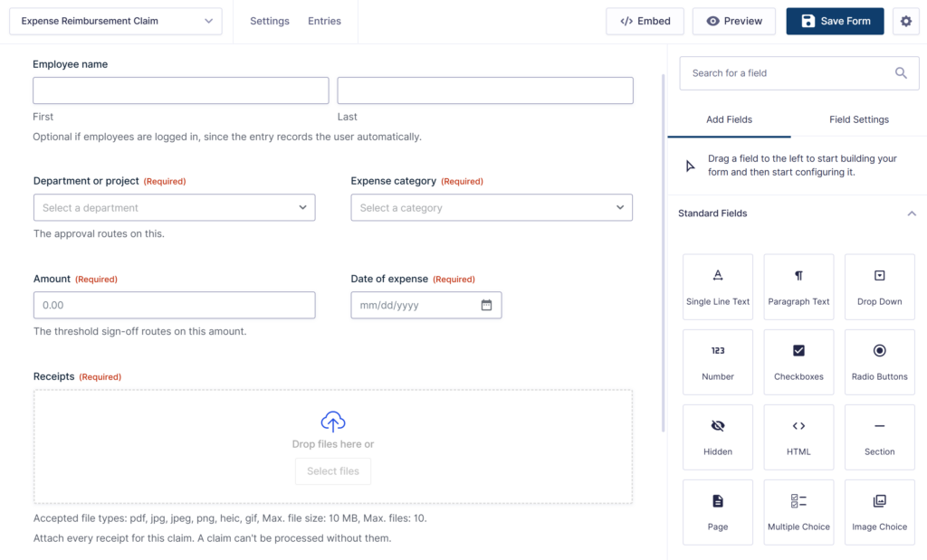Switch to the Add Fields tab
Image resolution: width=927 pixels, height=560 pixels.
[729, 119]
